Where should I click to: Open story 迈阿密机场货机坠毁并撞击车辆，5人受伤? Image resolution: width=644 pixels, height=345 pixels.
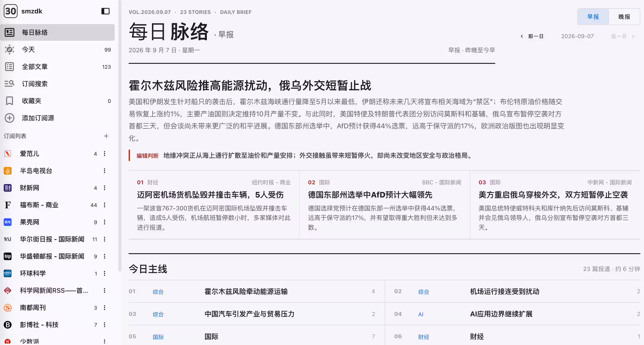[210, 195]
